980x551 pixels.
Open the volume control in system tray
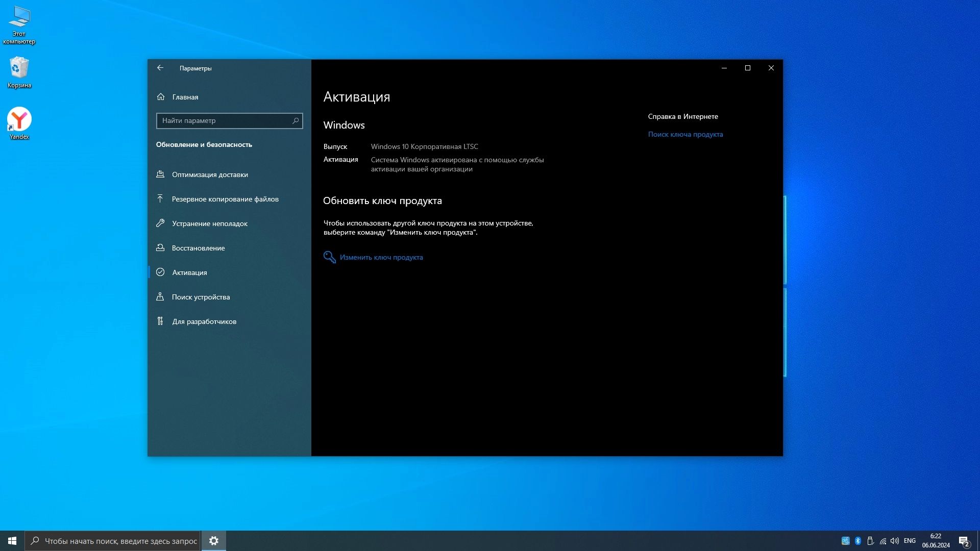coord(894,541)
